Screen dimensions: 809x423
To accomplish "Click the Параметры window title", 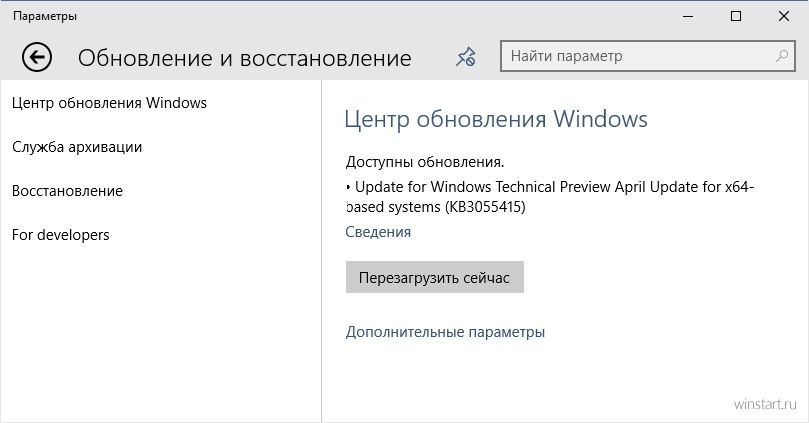I will click(x=45, y=17).
